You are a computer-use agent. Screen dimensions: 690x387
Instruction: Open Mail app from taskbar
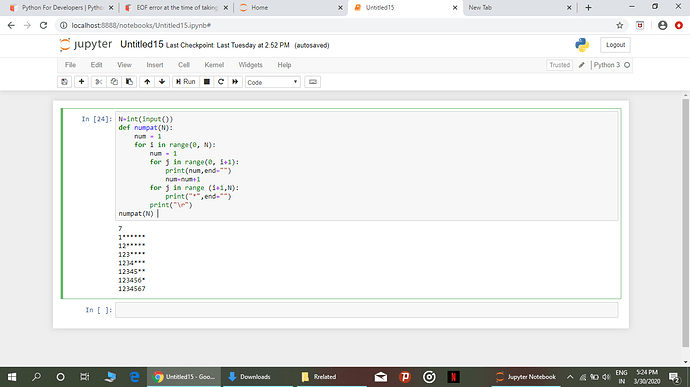(x=381, y=377)
